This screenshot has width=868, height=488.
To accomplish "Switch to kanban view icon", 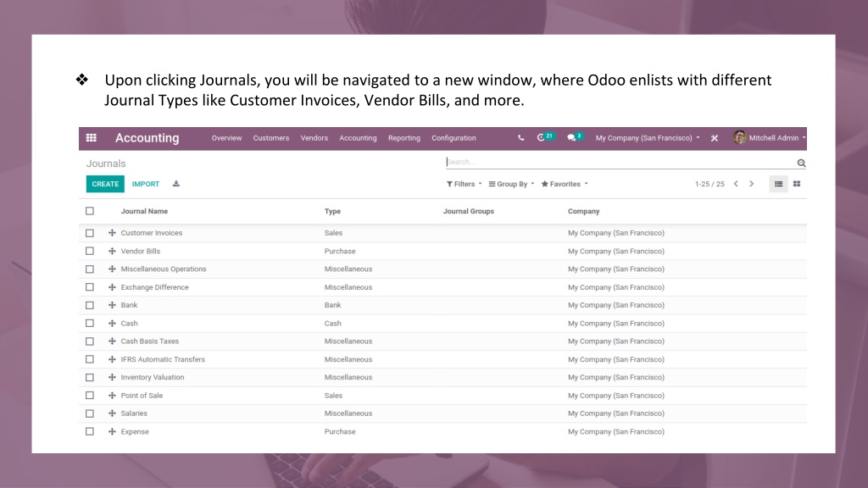I will coord(797,184).
